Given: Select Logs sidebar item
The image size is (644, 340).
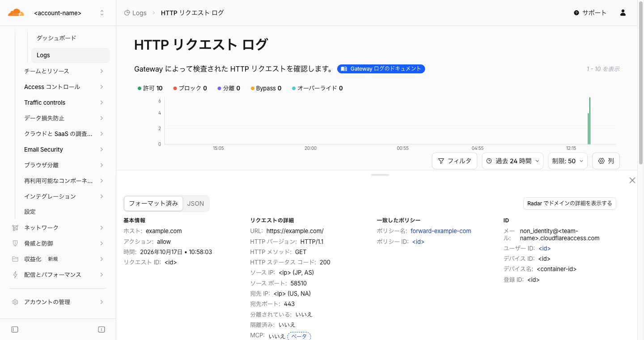Looking at the screenshot, I should pos(70,55).
